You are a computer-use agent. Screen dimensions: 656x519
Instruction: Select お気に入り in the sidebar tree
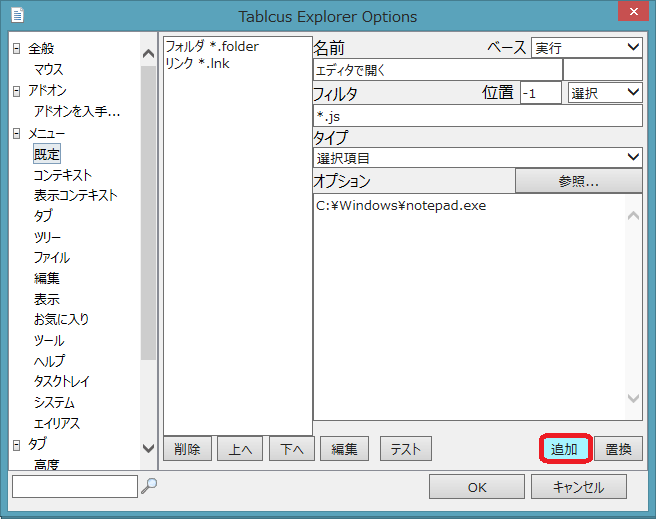[x=61, y=320]
